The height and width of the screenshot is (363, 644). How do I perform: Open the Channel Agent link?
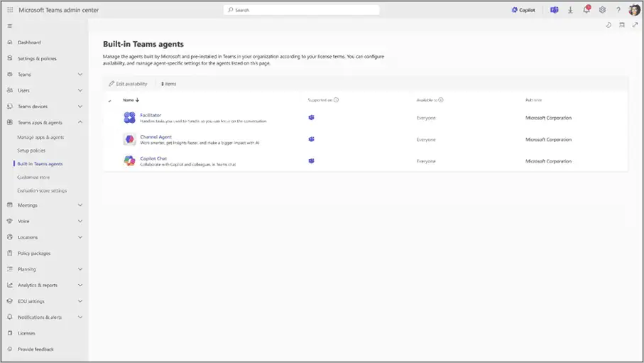point(155,137)
